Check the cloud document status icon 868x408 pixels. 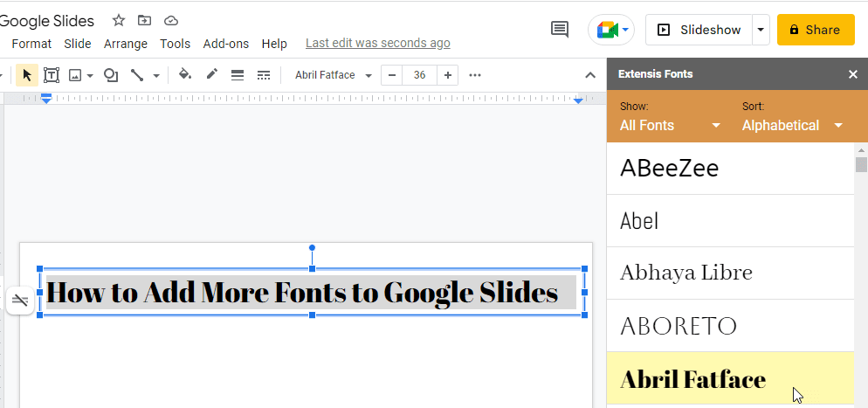(171, 20)
